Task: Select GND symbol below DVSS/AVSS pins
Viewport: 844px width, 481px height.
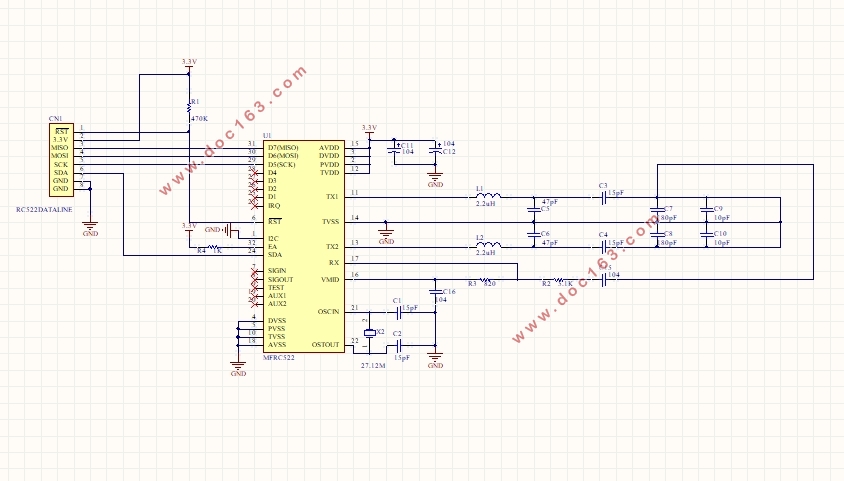Action: click(x=238, y=368)
